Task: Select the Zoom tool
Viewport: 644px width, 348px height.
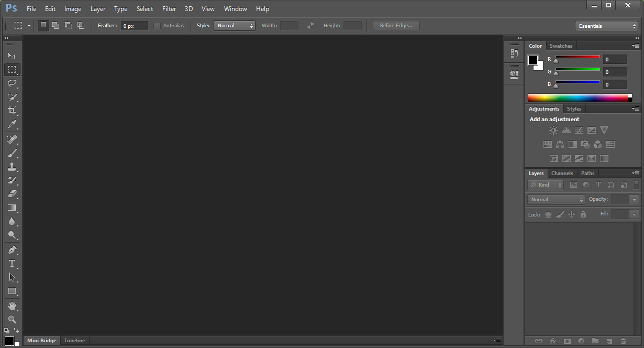Action: pyautogui.click(x=12, y=320)
